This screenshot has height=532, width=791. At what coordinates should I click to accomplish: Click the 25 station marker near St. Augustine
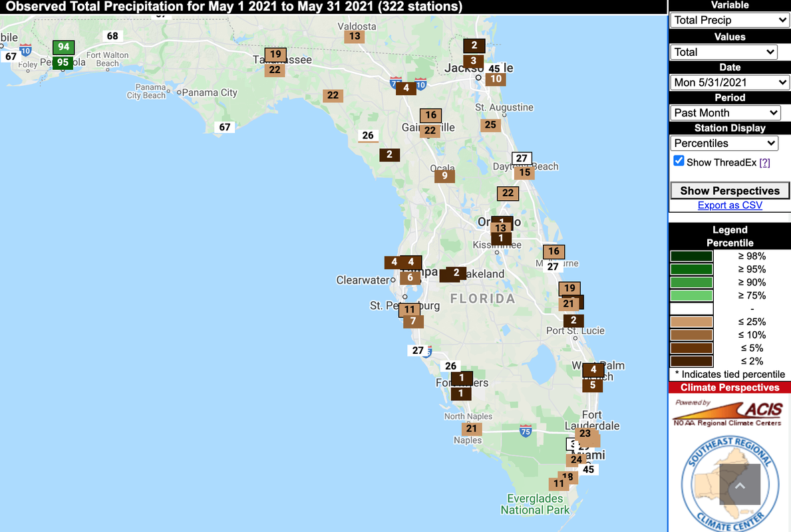tap(490, 125)
